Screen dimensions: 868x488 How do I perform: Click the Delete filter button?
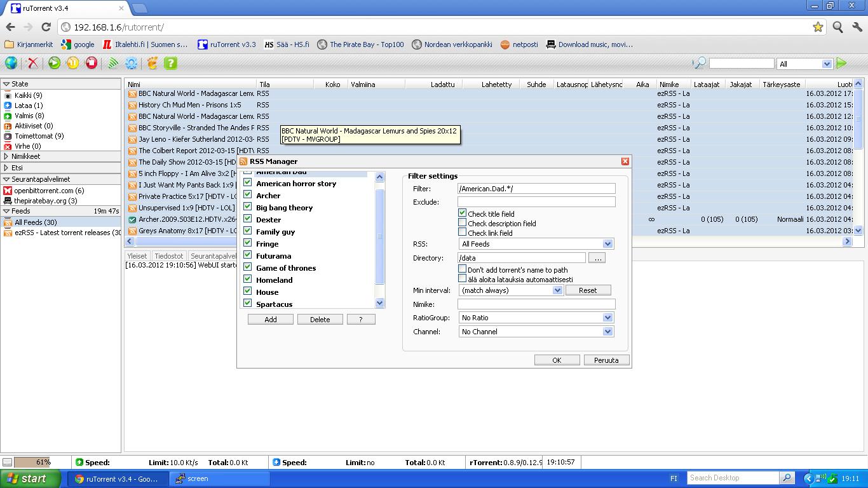tap(320, 320)
